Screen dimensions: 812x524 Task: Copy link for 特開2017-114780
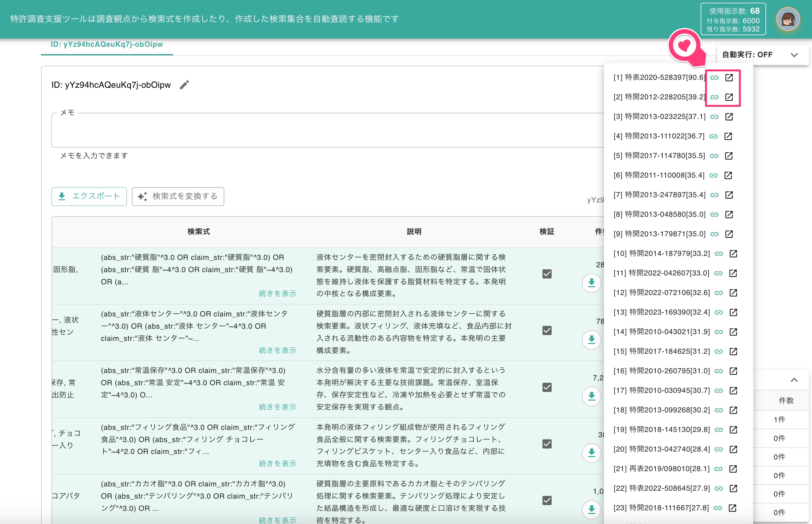714,156
